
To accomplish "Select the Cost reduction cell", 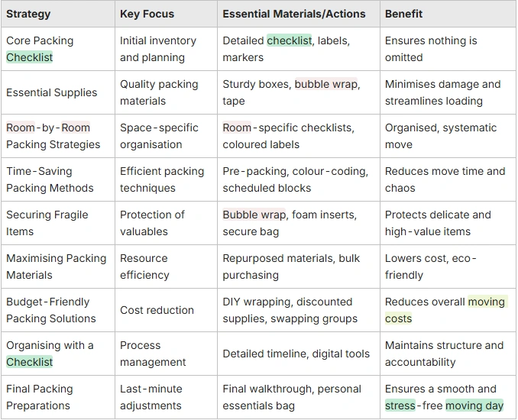I will tap(157, 310).
